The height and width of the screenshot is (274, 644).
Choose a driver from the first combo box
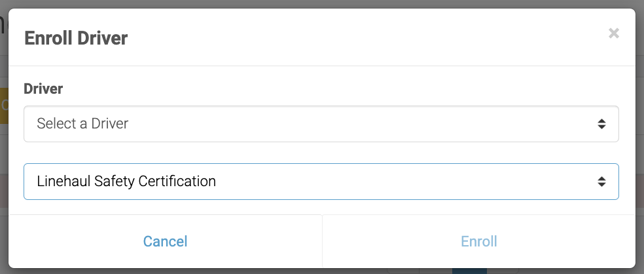pyautogui.click(x=321, y=124)
